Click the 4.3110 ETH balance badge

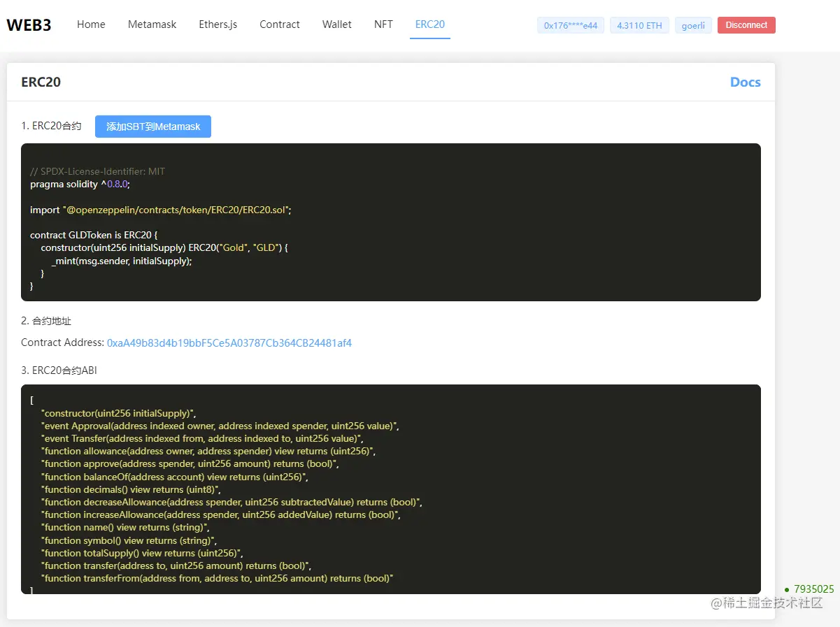point(639,25)
